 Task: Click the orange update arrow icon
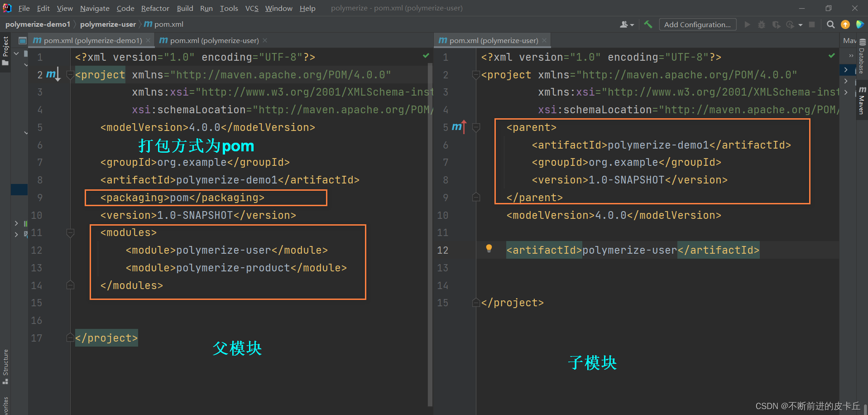pos(845,24)
